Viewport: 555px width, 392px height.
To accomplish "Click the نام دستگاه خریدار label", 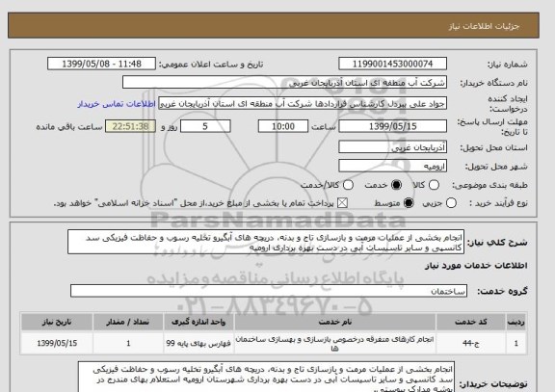I will point(493,83).
